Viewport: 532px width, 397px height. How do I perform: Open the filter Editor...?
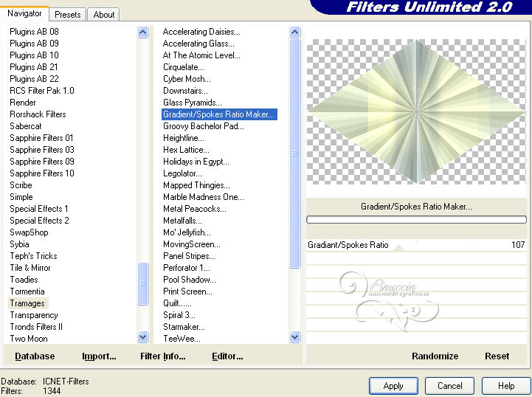(x=227, y=356)
